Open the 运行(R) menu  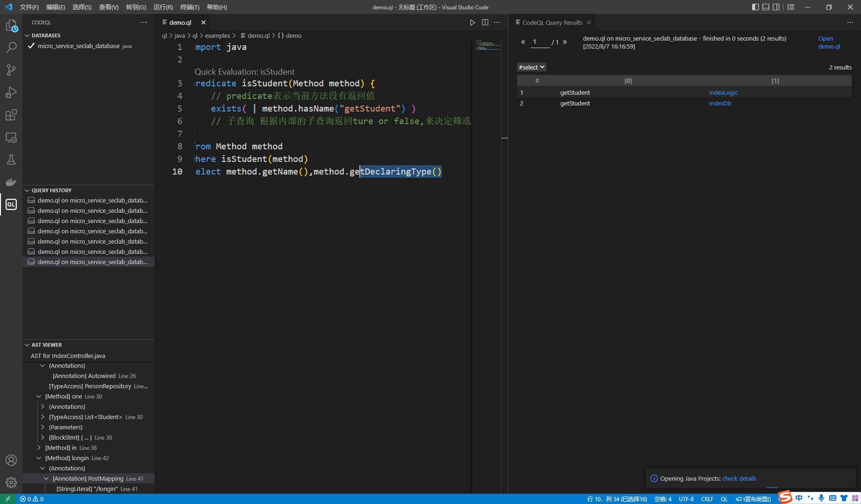coord(163,7)
